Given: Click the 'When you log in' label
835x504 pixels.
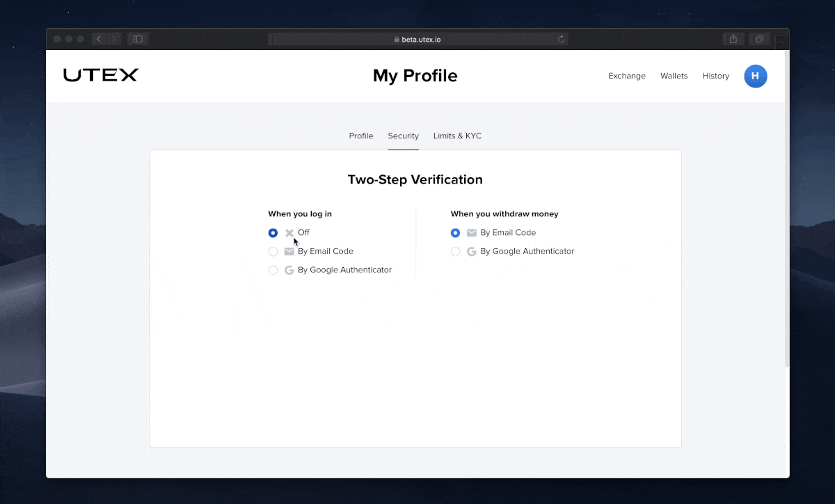Looking at the screenshot, I should pyautogui.click(x=300, y=214).
